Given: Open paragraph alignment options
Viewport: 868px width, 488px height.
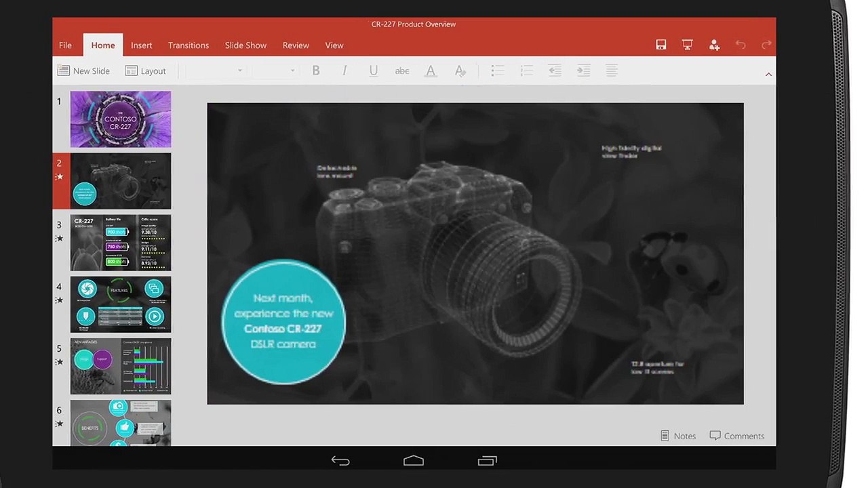Looking at the screenshot, I should (x=612, y=70).
